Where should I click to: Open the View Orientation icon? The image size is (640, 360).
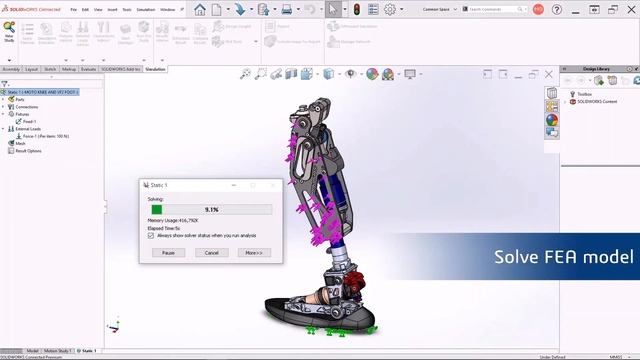pyautogui.click(x=307, y=74)
